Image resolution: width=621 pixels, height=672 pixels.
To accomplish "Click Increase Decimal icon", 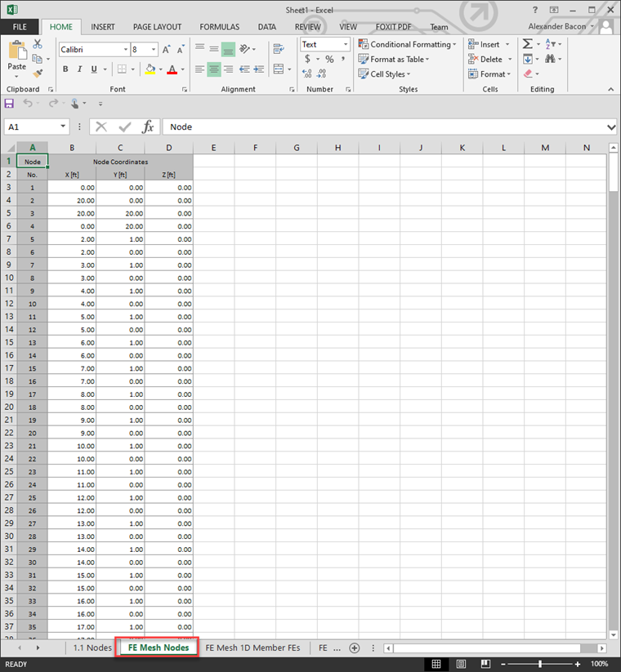I will [307, 73].
